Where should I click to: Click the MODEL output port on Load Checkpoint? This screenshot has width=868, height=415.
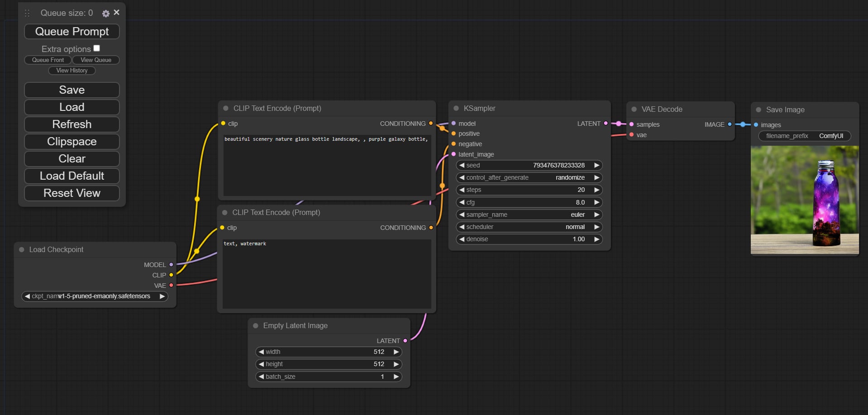[x=171, y=264]
